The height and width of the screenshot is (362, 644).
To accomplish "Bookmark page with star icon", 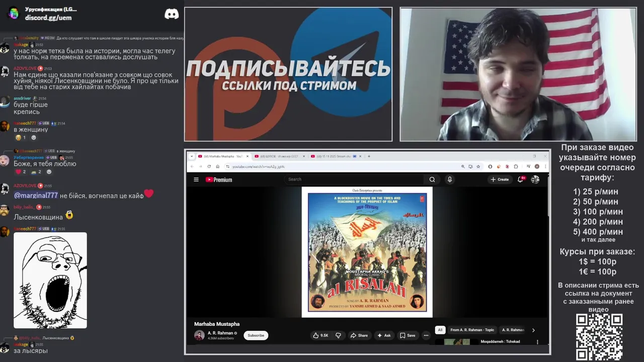I will [478, 166].
